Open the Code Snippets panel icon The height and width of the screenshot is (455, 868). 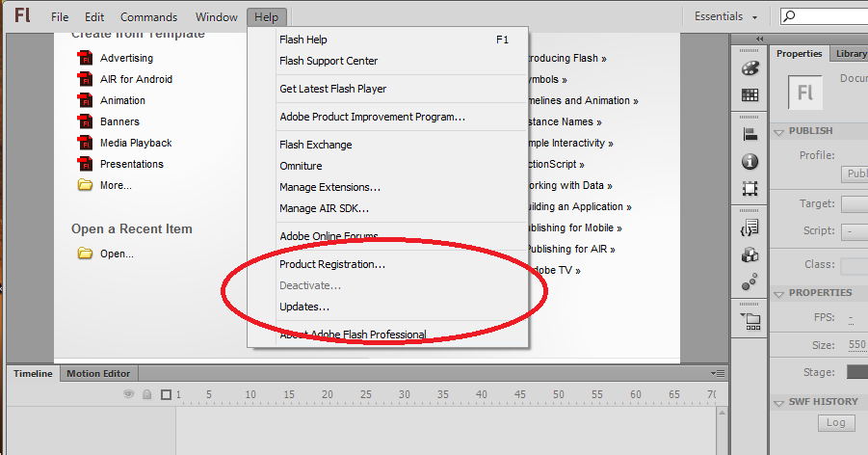[x=750, y=227]
